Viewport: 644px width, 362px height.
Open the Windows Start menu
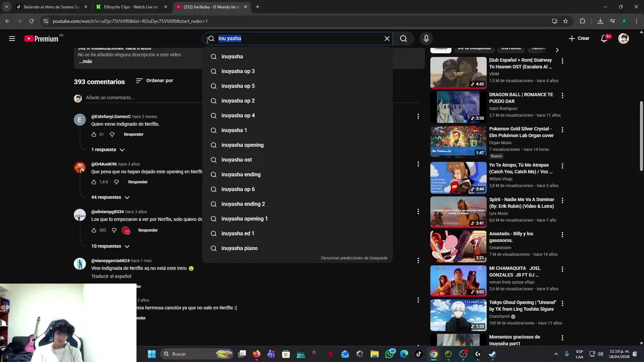click(151, 354)
